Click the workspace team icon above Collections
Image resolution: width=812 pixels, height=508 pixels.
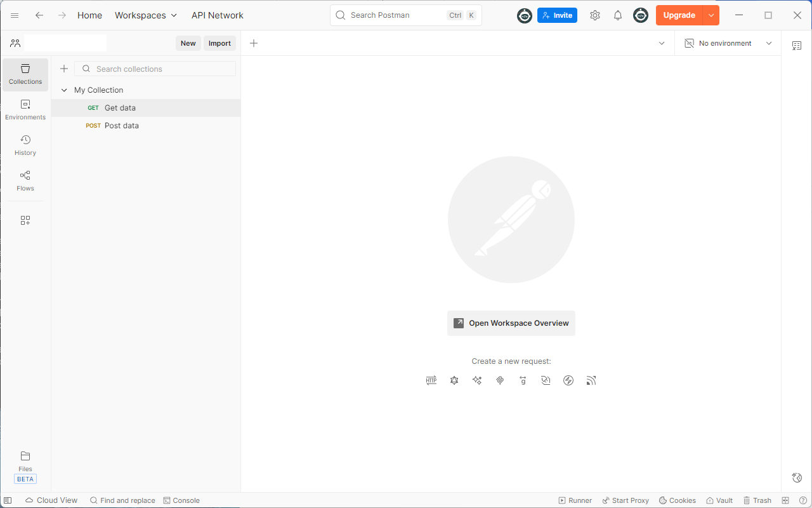click(x=15, y=43)
